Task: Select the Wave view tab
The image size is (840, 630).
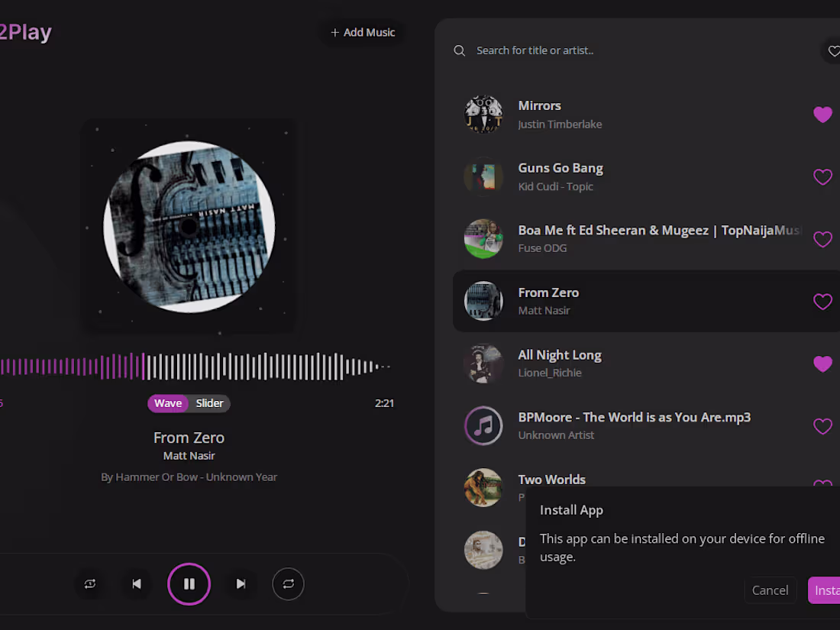Action: point(168,403)
